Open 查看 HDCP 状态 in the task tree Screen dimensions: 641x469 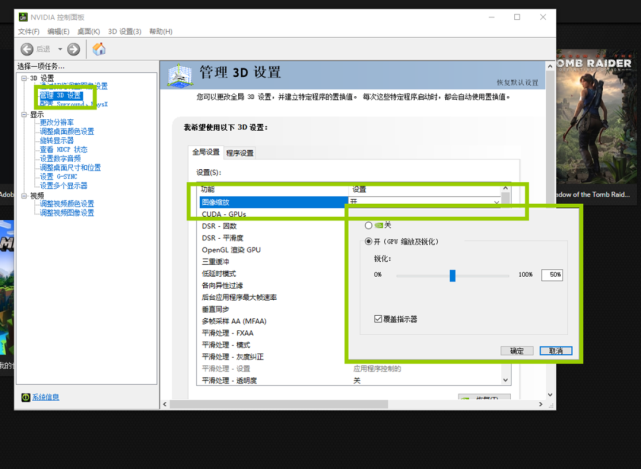(x=63, y=149)
